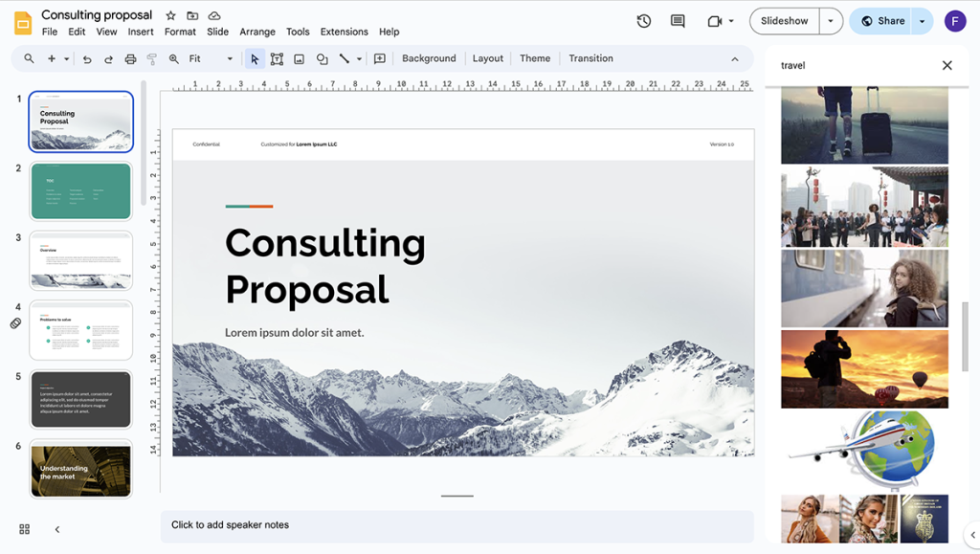Select the Shape tool
Image resolution: width=980 pixels, height=554 pixels.
coord(323,58)
